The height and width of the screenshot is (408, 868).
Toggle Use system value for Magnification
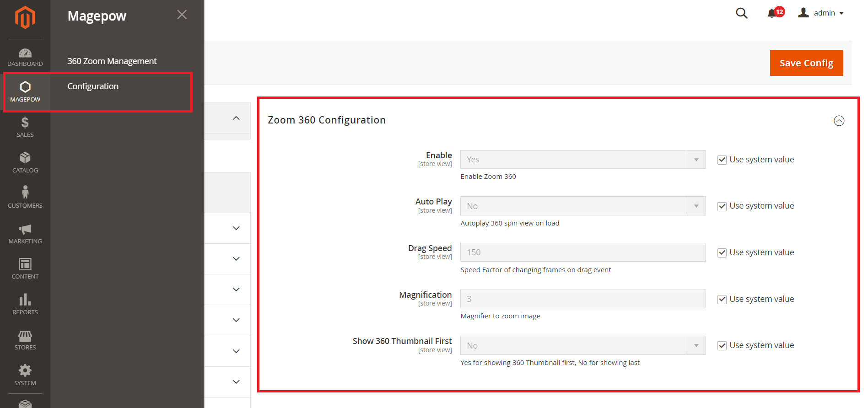722,300
